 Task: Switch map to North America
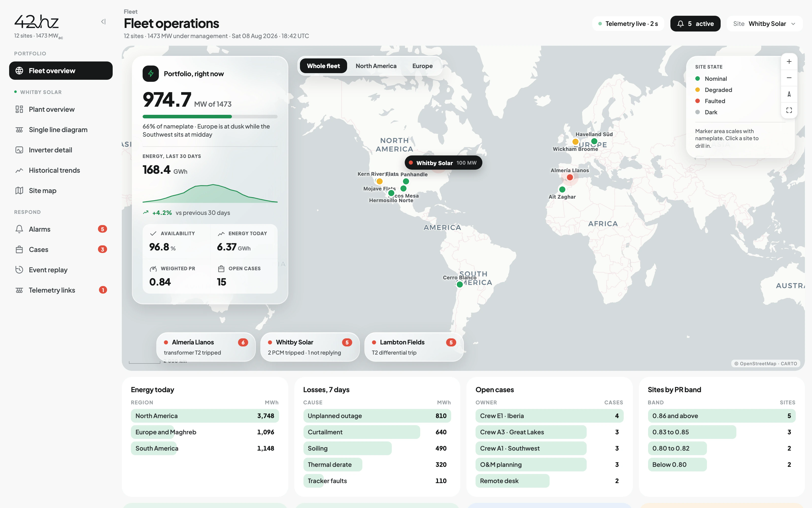point(376,66)
